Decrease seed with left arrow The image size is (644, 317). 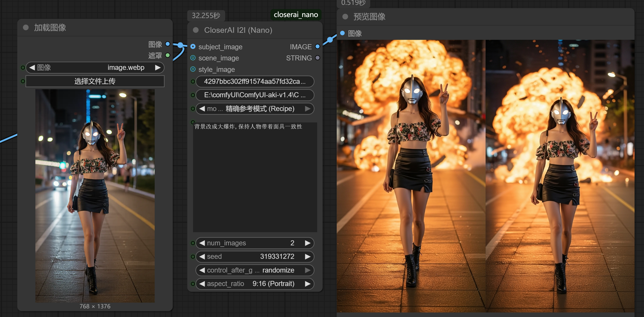coord(202,257)
